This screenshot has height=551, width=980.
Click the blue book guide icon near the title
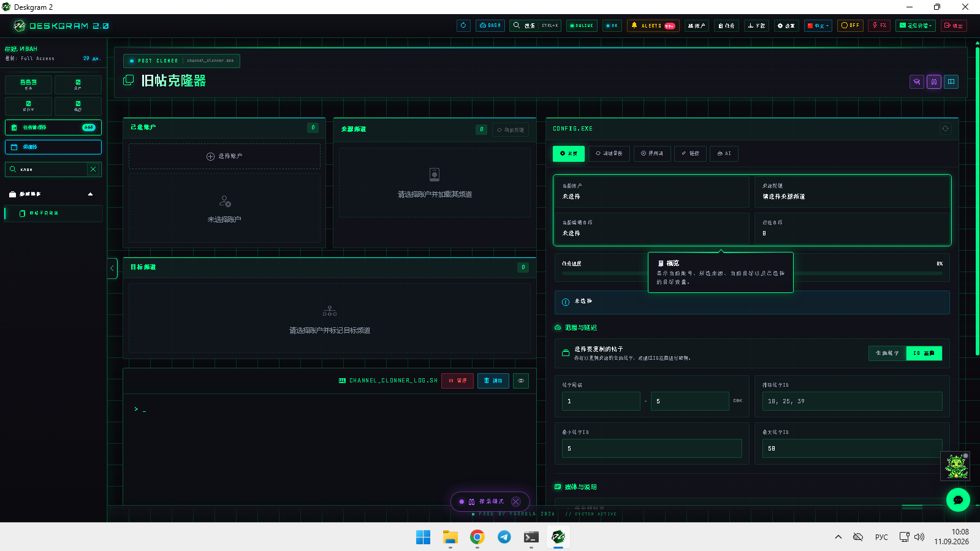click(x=951, y=82)
